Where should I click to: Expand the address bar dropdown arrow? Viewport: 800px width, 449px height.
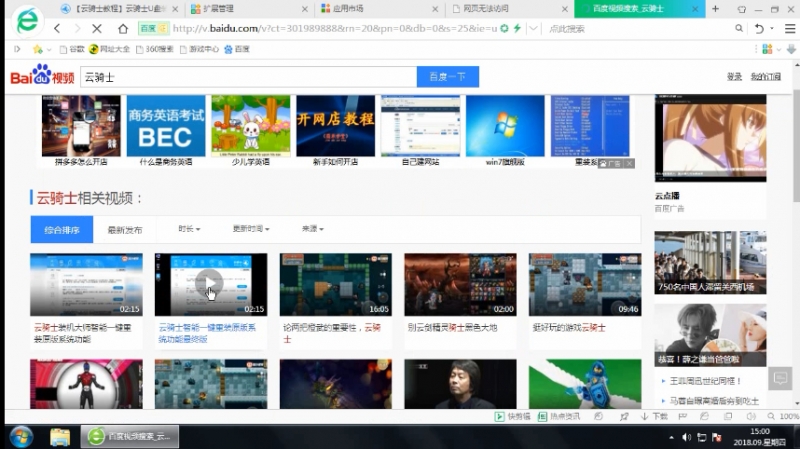533,29
